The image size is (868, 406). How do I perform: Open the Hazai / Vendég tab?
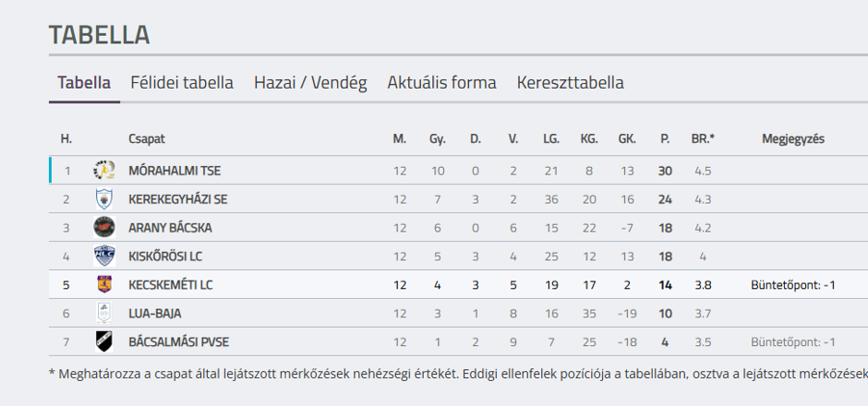point(310,83)
